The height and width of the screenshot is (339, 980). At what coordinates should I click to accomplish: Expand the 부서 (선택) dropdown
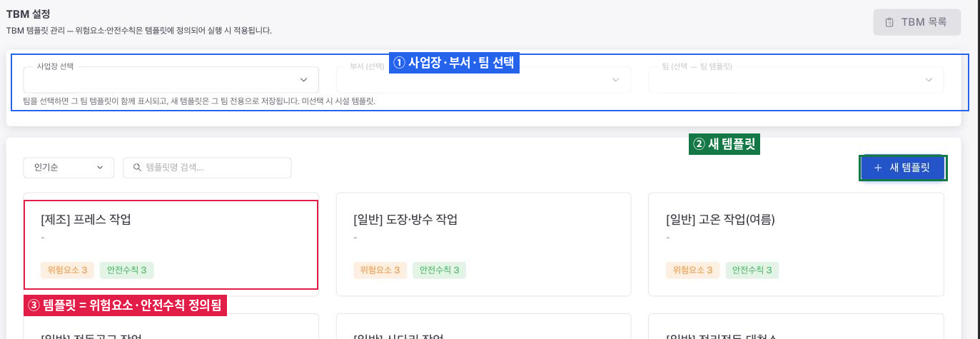[x=483, y=79]
